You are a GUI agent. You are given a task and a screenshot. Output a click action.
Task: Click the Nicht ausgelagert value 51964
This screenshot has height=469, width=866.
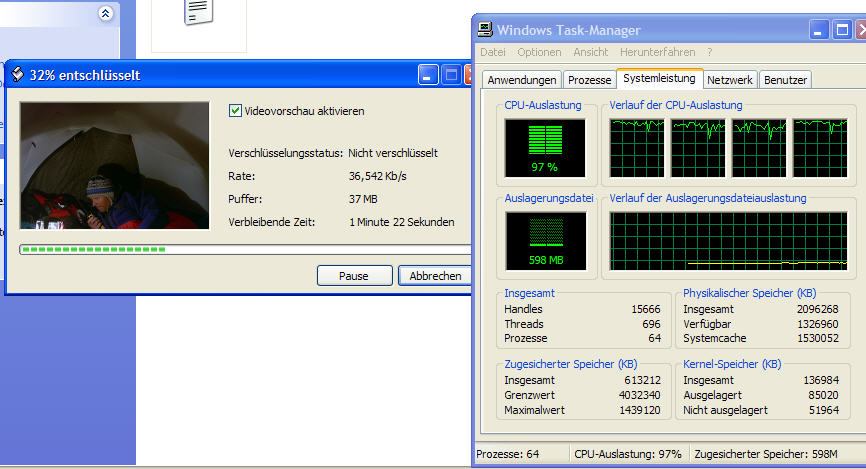823,410
